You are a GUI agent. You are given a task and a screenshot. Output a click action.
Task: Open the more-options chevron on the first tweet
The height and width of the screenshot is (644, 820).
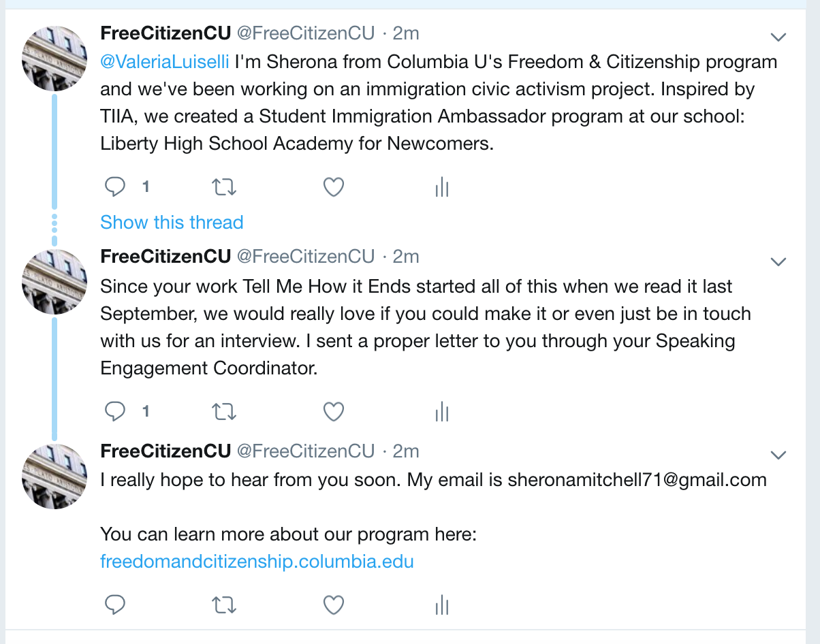pyautogui.click(x=778, y=37)
